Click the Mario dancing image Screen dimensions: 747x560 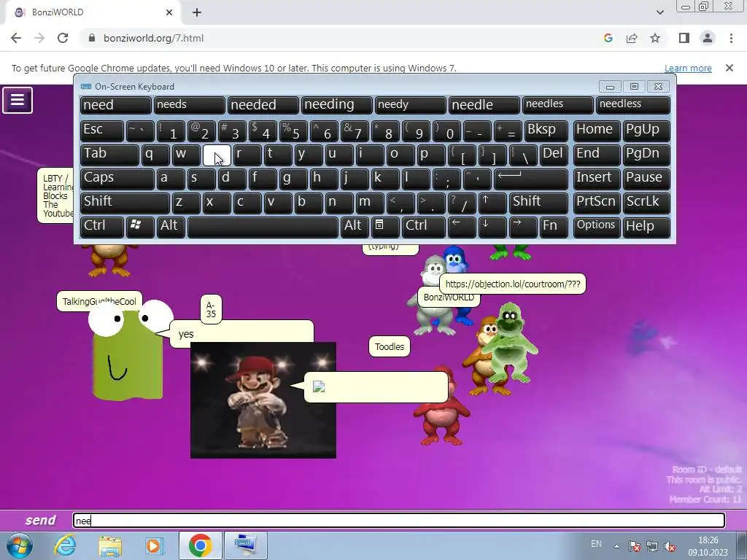[263, 400]
